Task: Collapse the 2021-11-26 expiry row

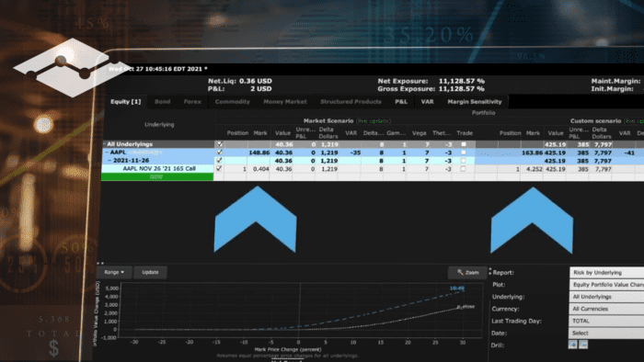Action: click(x=110, y=160)
